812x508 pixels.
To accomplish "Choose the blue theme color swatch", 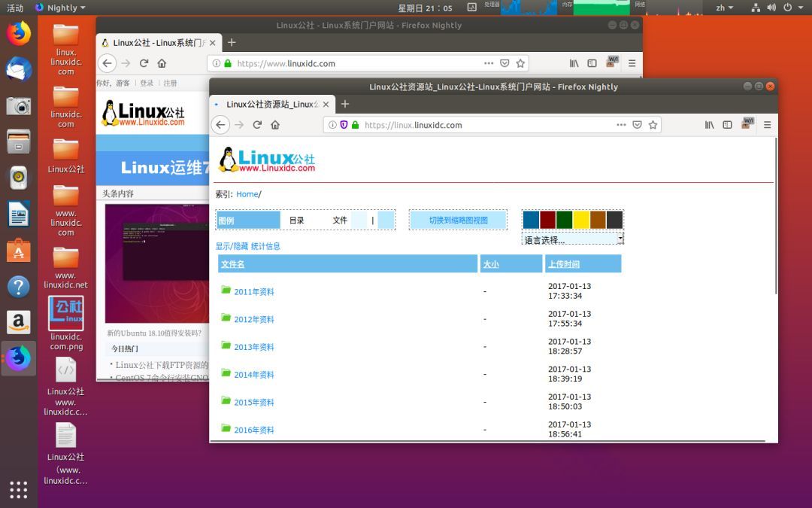I will click(531, 220).
